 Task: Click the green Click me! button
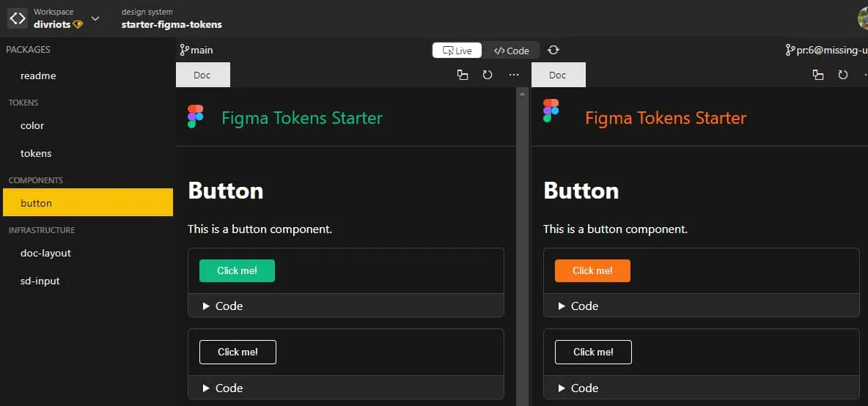click(x=237, y=270)
